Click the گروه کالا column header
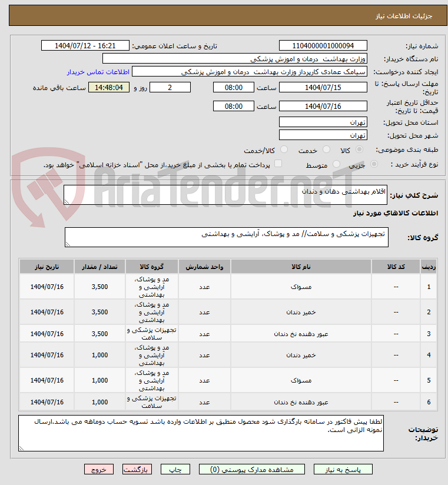The image size is (448, 485). pos(152,267)
